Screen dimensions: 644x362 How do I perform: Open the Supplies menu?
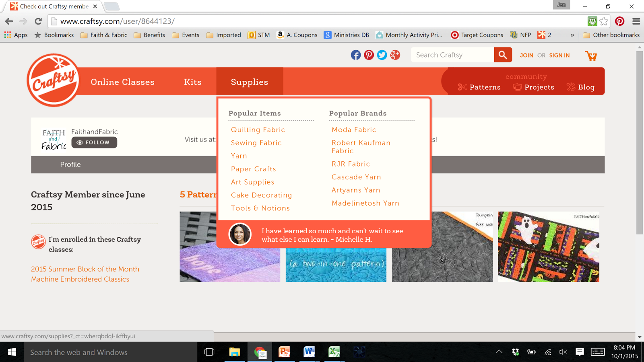click(x=250, y=82)
